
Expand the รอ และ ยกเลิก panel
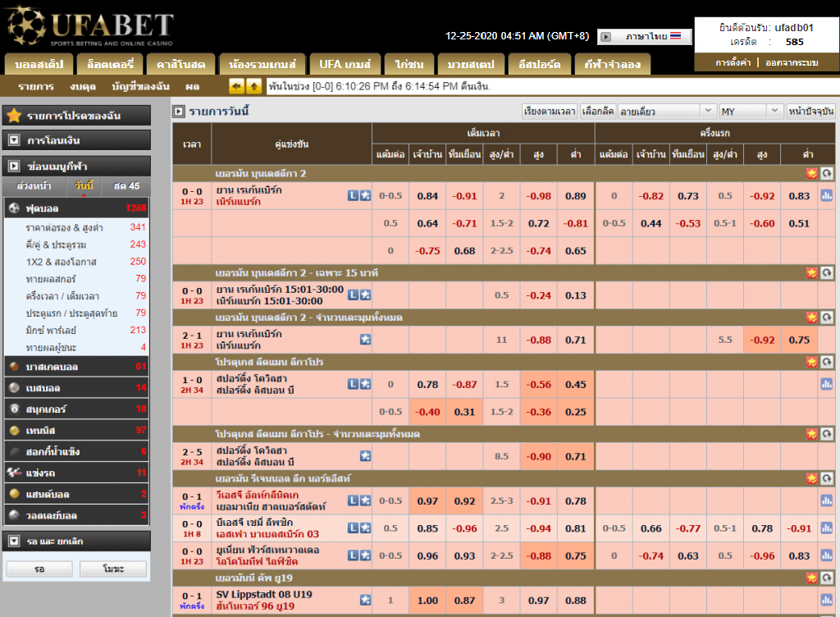[x=76, y=541]
